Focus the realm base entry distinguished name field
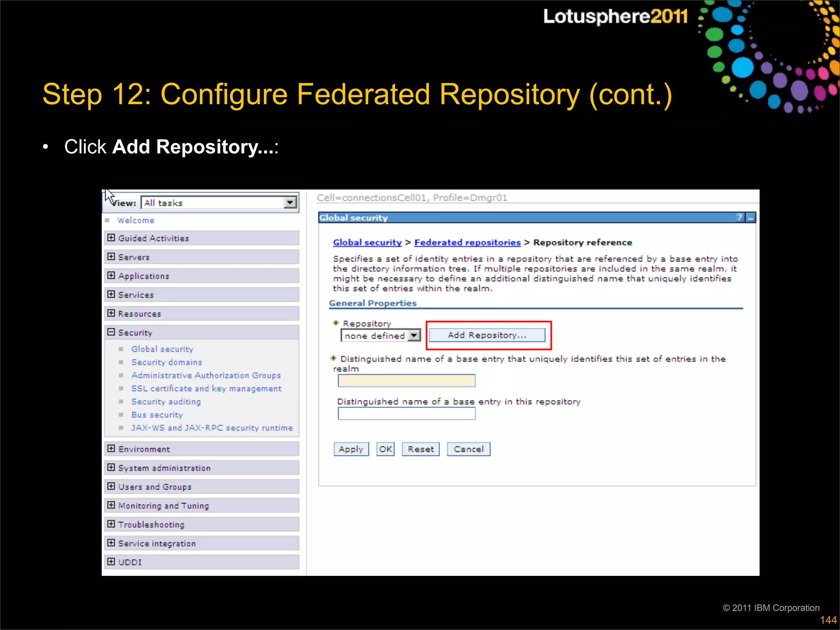This screenshot has width=840, height=630. click(x=406, y=381)
